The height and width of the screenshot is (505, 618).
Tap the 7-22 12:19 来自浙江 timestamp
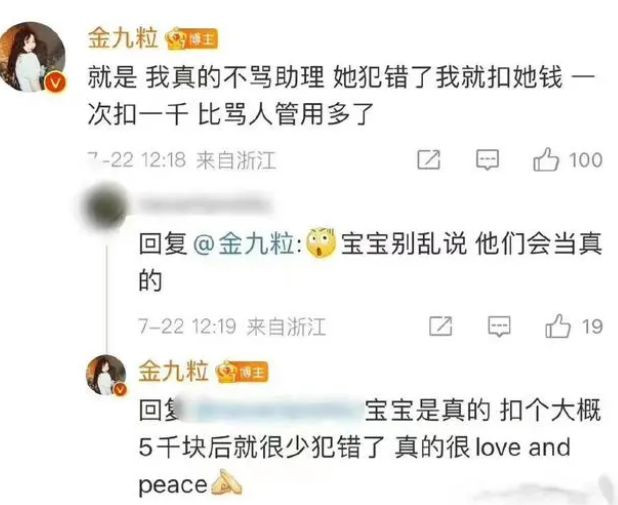[232, 327]
